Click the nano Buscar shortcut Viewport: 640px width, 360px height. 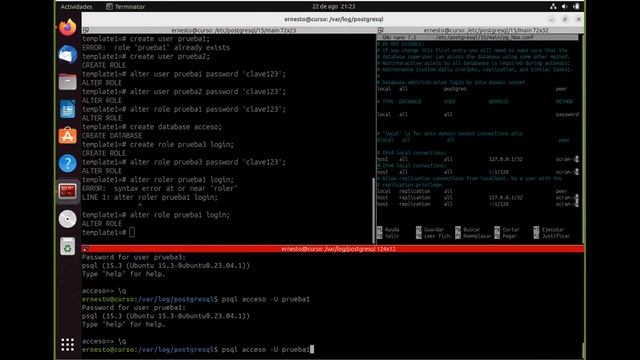(x=468, y=230)
